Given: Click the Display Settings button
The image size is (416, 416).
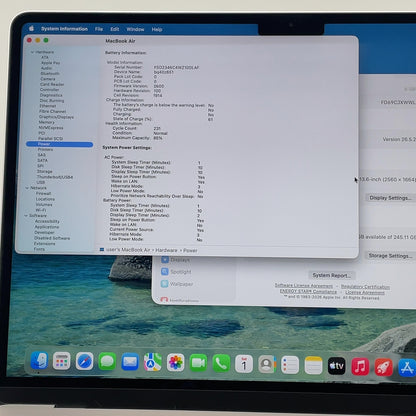Looking at the screenshot, I should point(390,198).
